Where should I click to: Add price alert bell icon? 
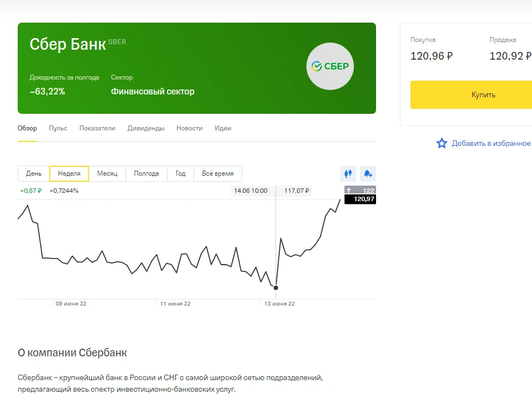click(368, 174)
